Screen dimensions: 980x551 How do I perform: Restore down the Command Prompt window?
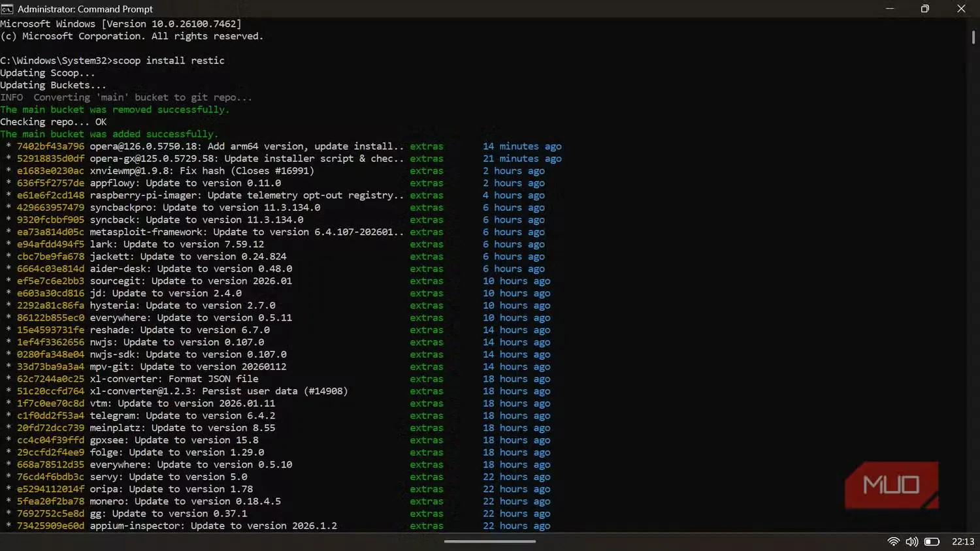tap(924, 8)
